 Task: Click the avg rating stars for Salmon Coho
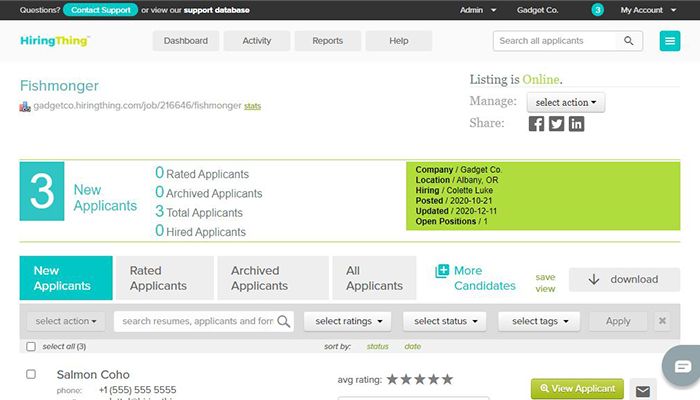(420, 379)
